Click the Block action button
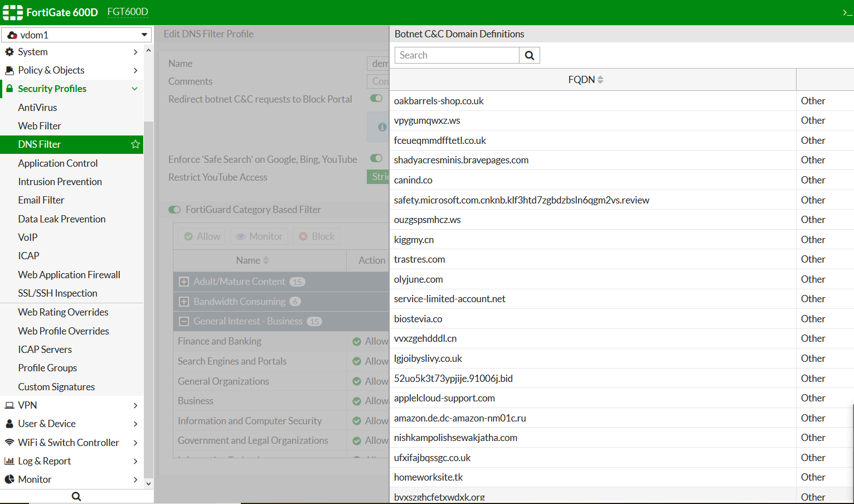The height and width of the screenshot is (504, 854). coord(317,236)
